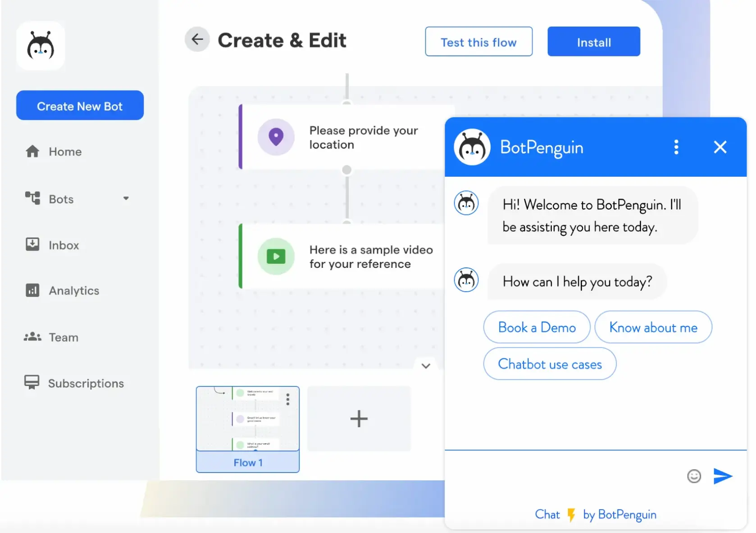This screenshot has height=533, width=756.
Task: Close the BotPenguin chat widget
Action: (720, 147)
